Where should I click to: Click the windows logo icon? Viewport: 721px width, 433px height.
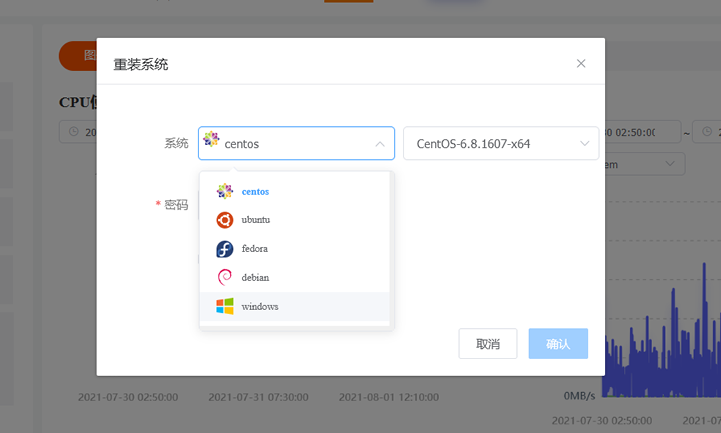pyautogui.click(x=225, y=307)
